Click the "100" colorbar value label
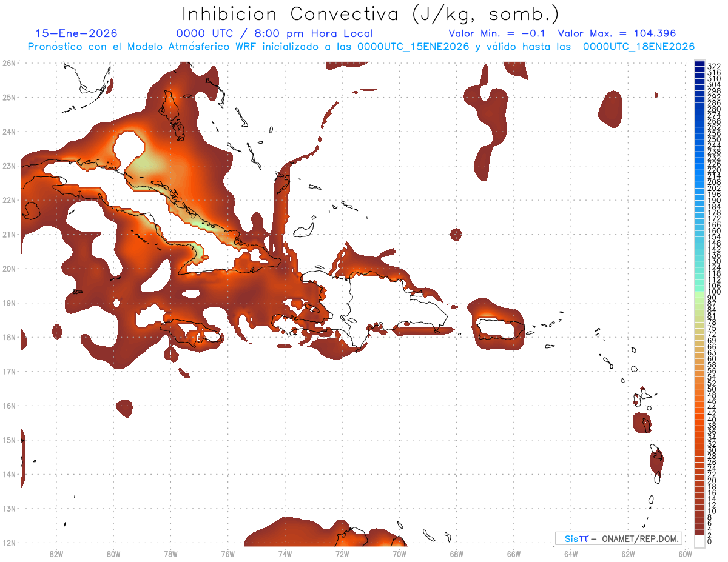This screenshot has width=728, height=562. click(x=714, y=292)
